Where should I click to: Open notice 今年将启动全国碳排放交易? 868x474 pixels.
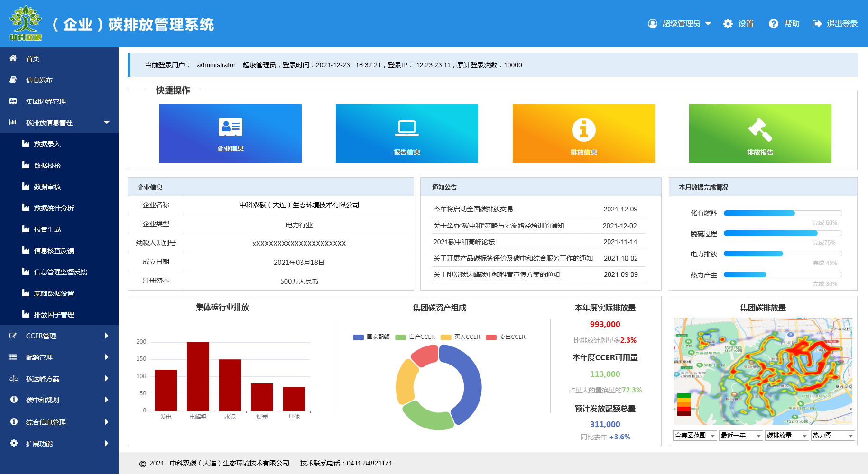click(x=473, y=209)
